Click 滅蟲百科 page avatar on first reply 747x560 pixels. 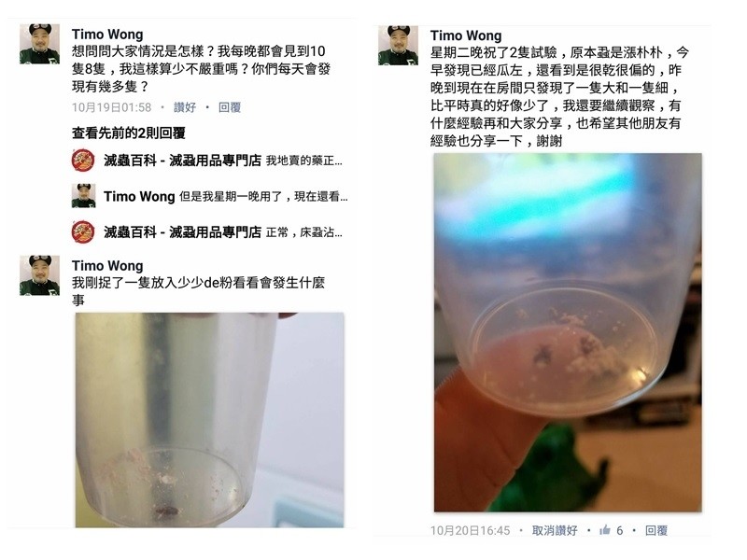point(83,160)
